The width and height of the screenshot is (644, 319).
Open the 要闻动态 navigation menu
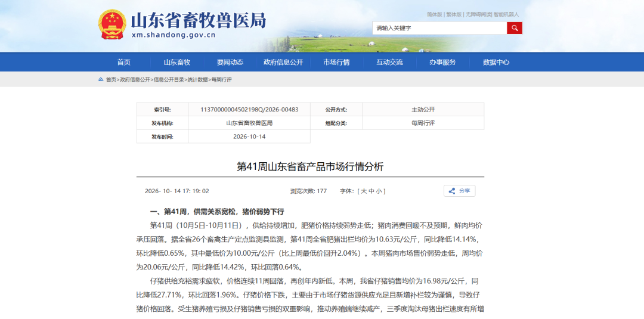click(x=230, y=63)
